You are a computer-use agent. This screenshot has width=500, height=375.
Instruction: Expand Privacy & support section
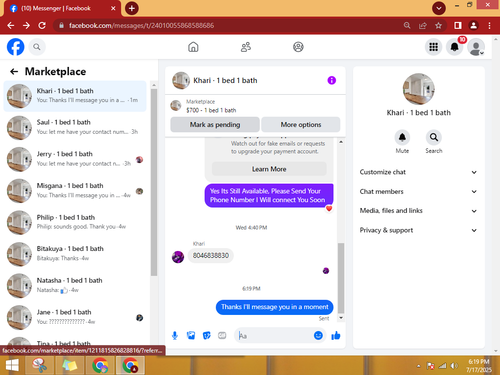(418, 230)
